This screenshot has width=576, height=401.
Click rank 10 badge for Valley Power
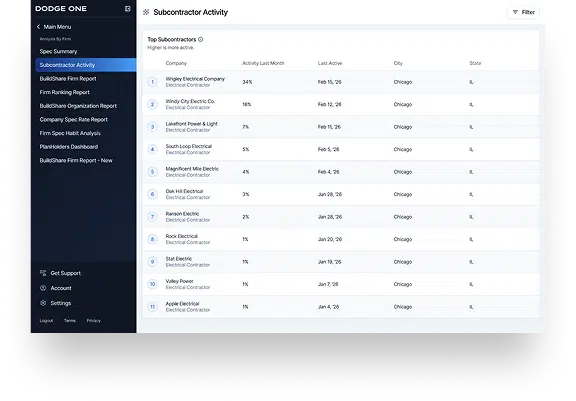(152, 284)
